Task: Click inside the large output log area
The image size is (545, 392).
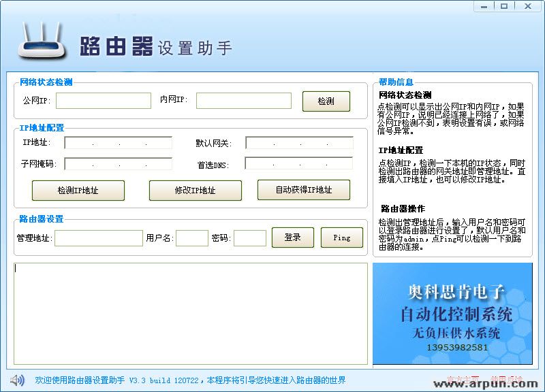Action: click(x=191, y=313)
